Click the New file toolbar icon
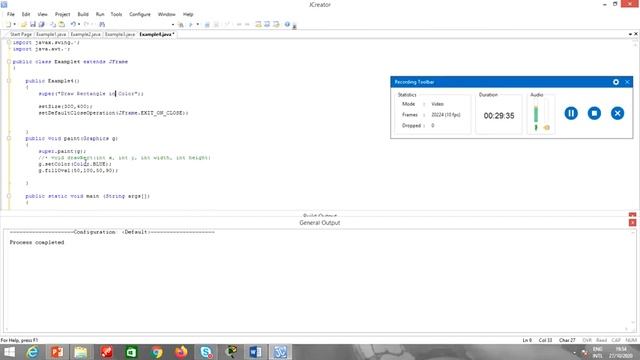640x360 pixels. (8, 24)
